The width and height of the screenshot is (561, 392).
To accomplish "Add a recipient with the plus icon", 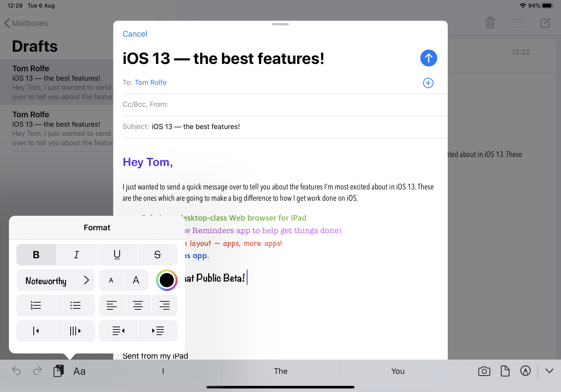I will pyautogui.click(x=428, y=83).
